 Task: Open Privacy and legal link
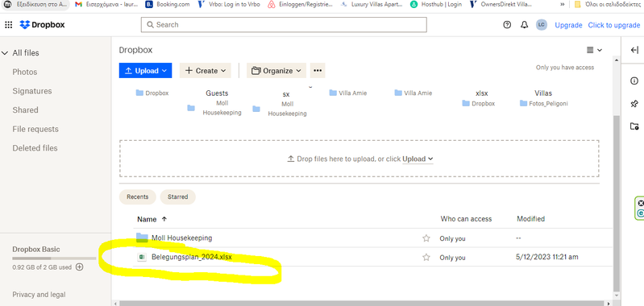[x=39, y=295]
